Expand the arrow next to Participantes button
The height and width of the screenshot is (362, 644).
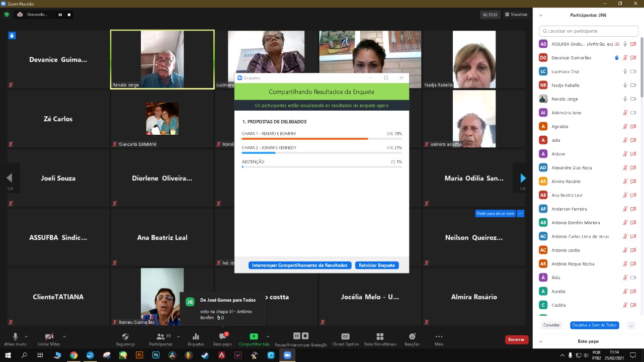click(x=178, y=336)
